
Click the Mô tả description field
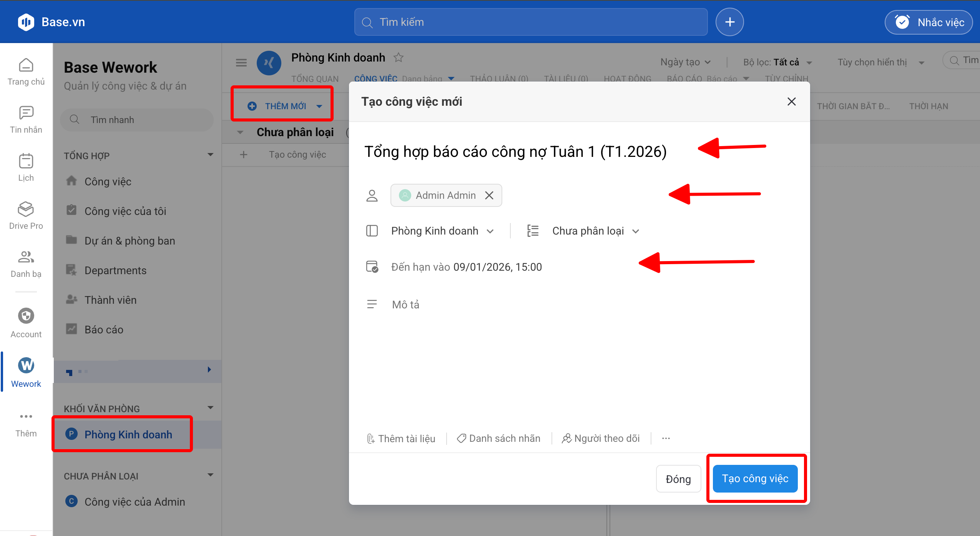coord(405,305)
